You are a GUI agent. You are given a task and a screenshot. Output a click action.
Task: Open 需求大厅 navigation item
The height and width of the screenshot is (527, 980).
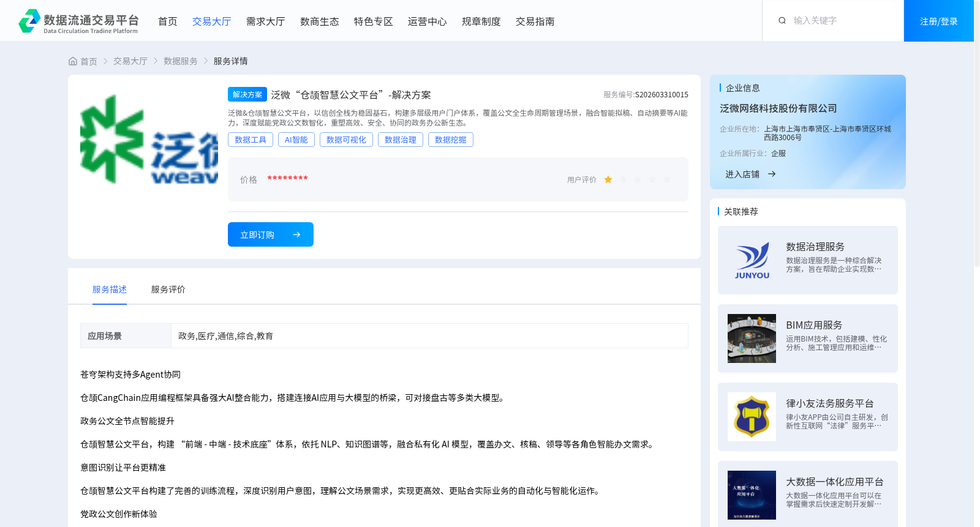click(266, 21)
